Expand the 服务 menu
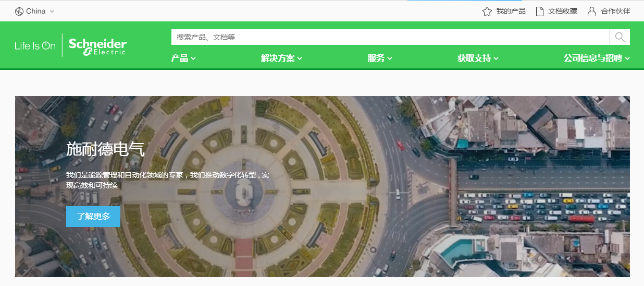This screenshot has width=644, height=286. [x=380, y=58]
